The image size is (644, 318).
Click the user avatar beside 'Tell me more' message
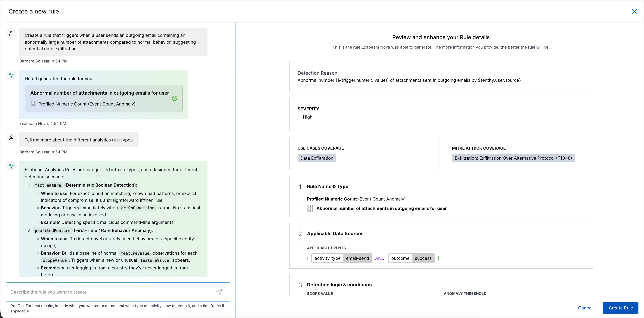[11, 138]
